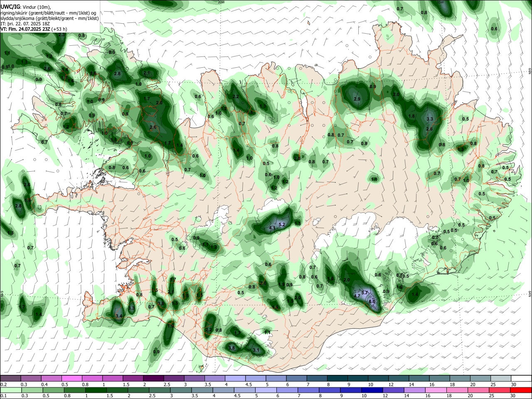Screen dimensions: 532x399
Task: Click the 2.9 precipitation value
Action: pyautogui.click(x=357, y=99)
